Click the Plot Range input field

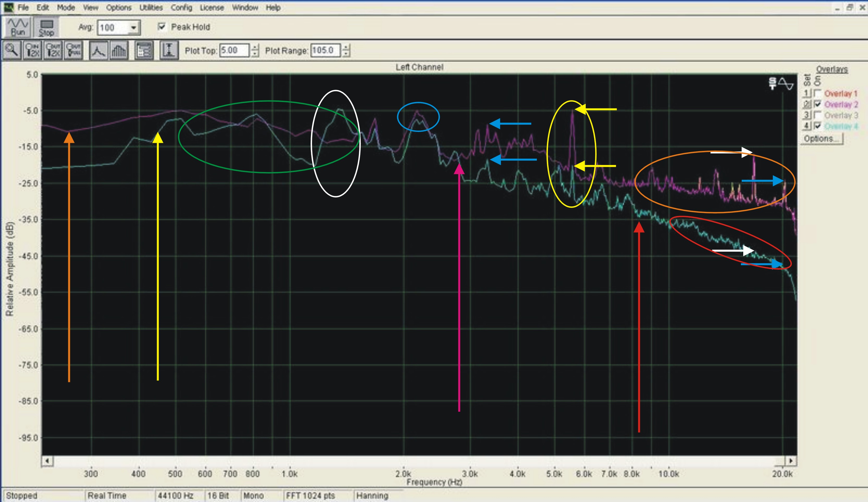[326, 50]
